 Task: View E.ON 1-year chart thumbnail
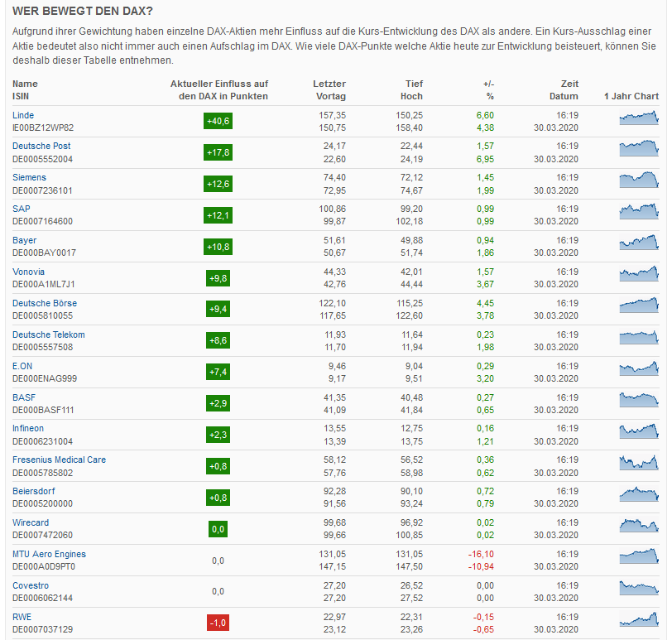click(x=639, y=368)
